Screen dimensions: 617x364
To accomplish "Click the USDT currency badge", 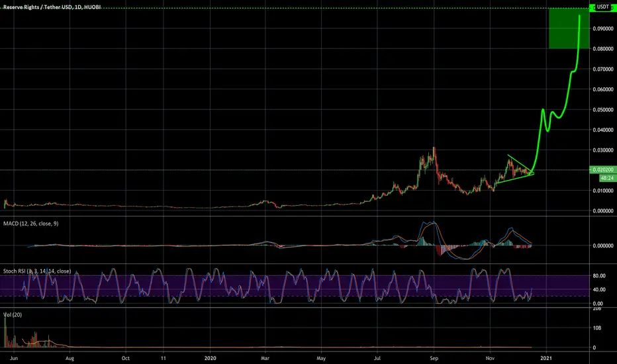I will point(603,7).
